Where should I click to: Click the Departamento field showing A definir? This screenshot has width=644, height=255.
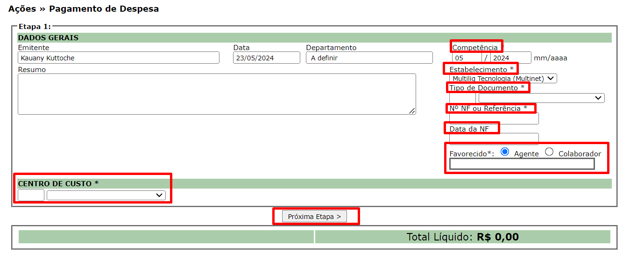pos(369,58)
